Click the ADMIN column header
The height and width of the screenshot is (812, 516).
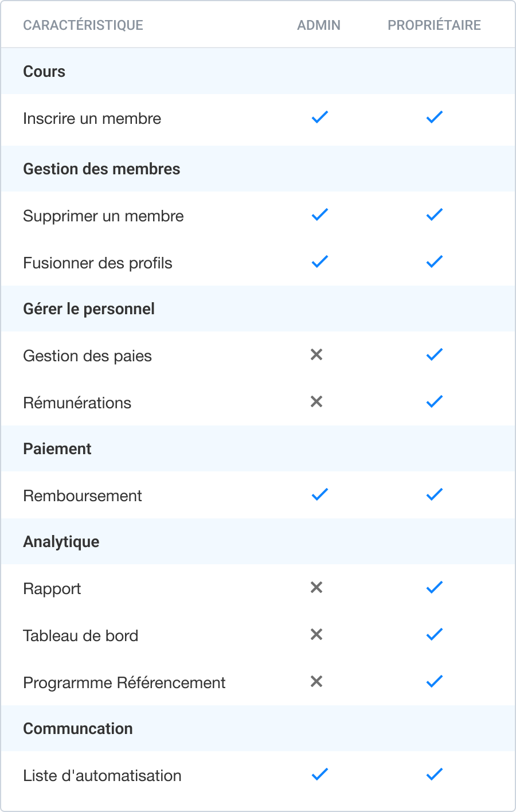[x=319, y=25]
